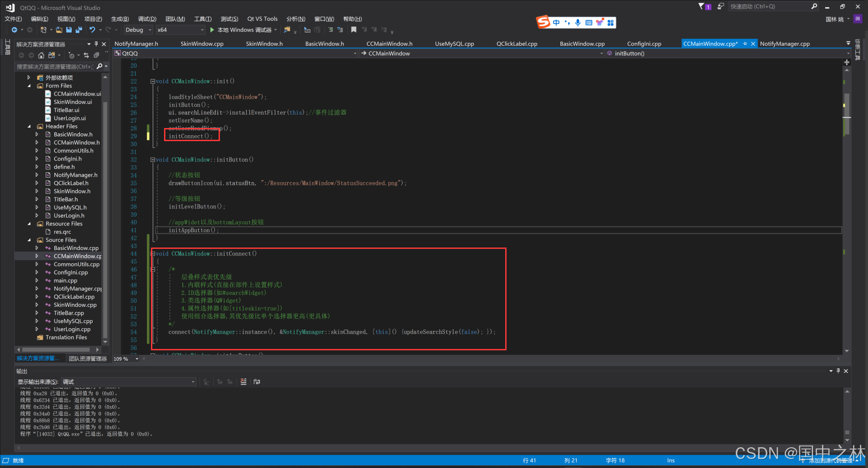Switch to the NotifyManager.h tab
Screen dimensions: 868x468
coord(136,44)
